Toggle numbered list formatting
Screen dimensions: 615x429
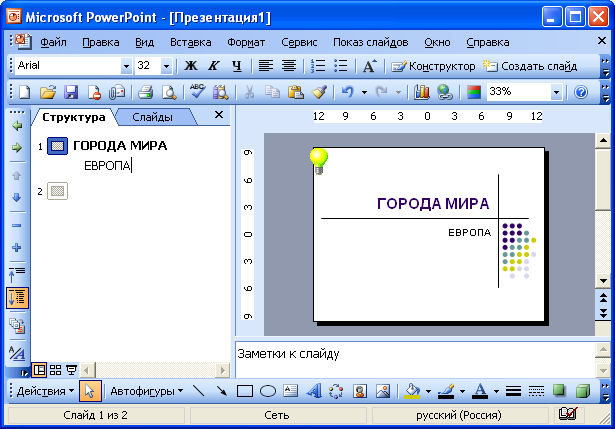click(318, 66)
